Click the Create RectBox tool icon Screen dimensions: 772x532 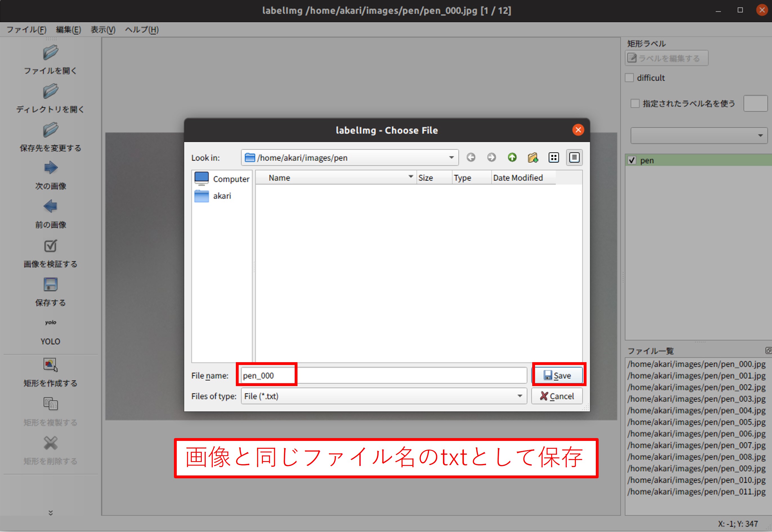[x=50, y=364]
